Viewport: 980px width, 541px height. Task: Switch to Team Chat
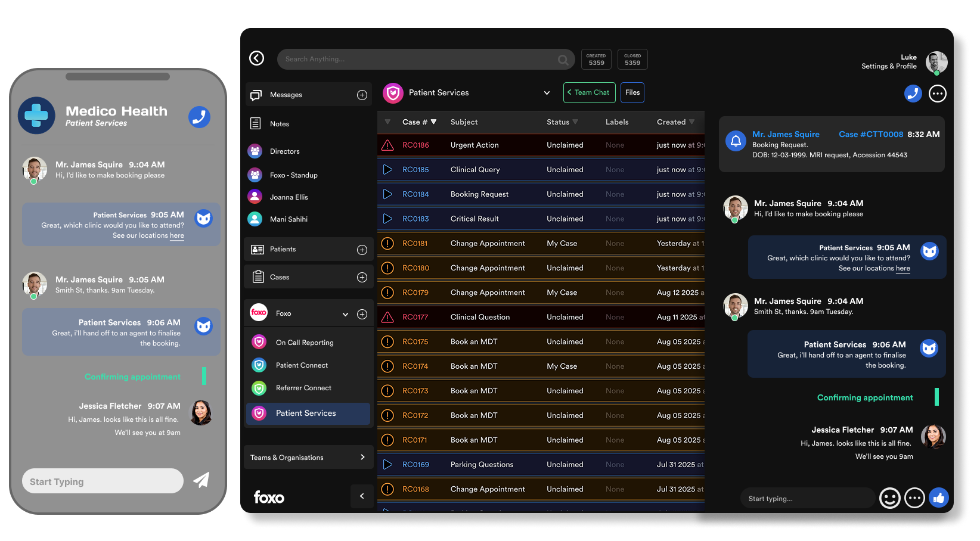click(x=589, y=92)
